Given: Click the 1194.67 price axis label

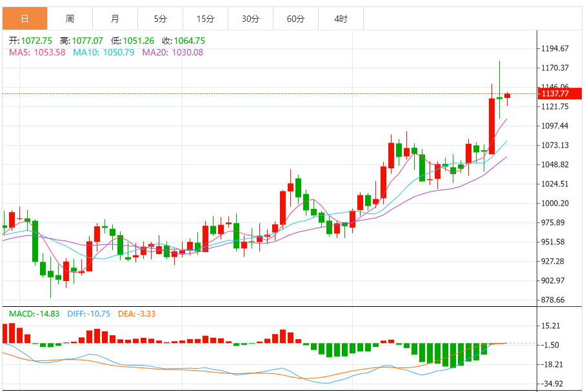Looking at the screenshot, I should click(x=555, y=48).
